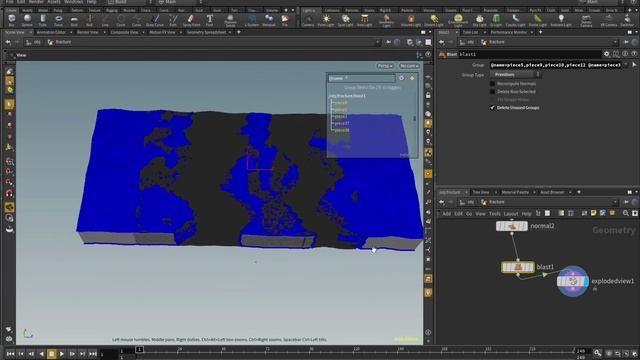The height and width of the screenshot is (360, 640).
Task: Click the Group expression input field
Action: [556, 65]
